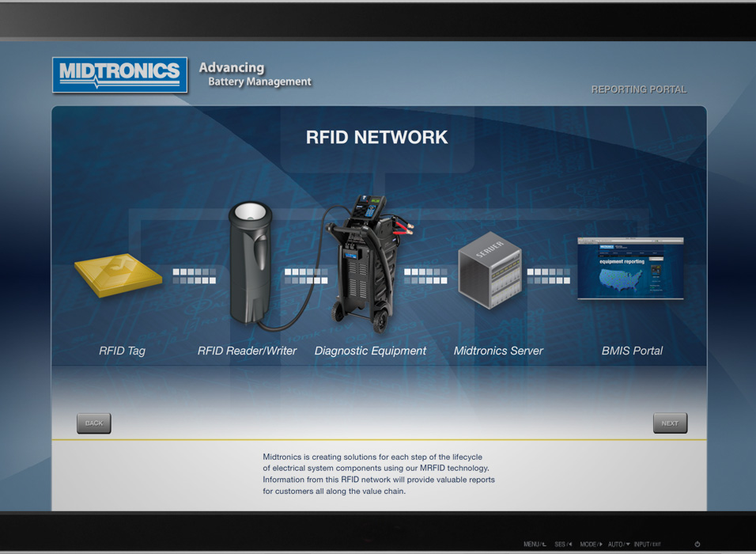Click the Midtronics logo

(119, 75)
